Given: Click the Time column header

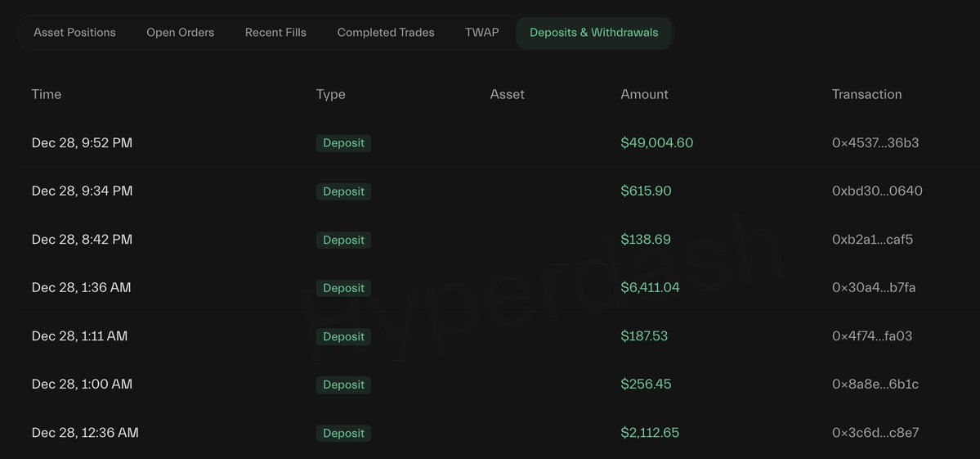Looking at the screenshot, I should coord(47,94).
